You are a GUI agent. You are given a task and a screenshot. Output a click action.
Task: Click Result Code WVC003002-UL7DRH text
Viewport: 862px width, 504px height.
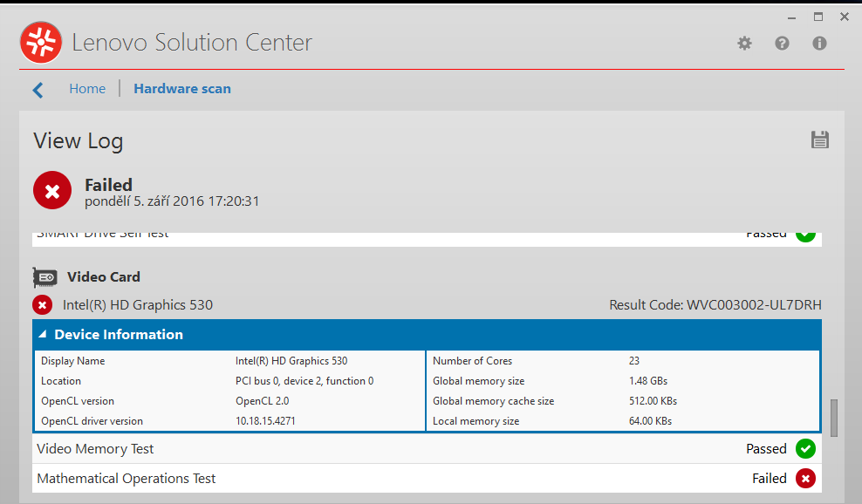pyautogui.click(x=715, y=304)
